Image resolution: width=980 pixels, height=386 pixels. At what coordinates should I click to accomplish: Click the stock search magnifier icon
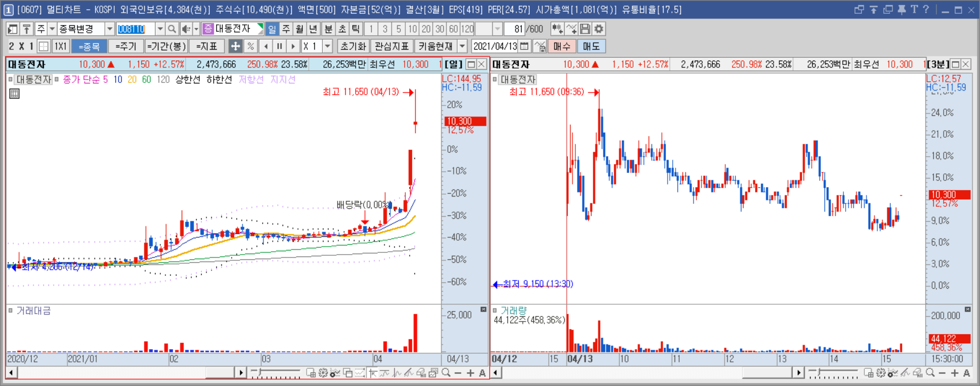pos(172,29)
